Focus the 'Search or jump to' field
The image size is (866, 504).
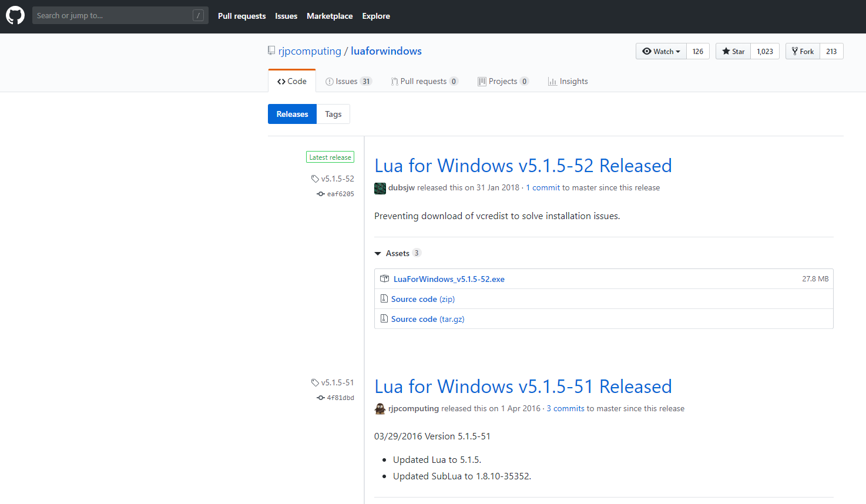coord(120,16)
